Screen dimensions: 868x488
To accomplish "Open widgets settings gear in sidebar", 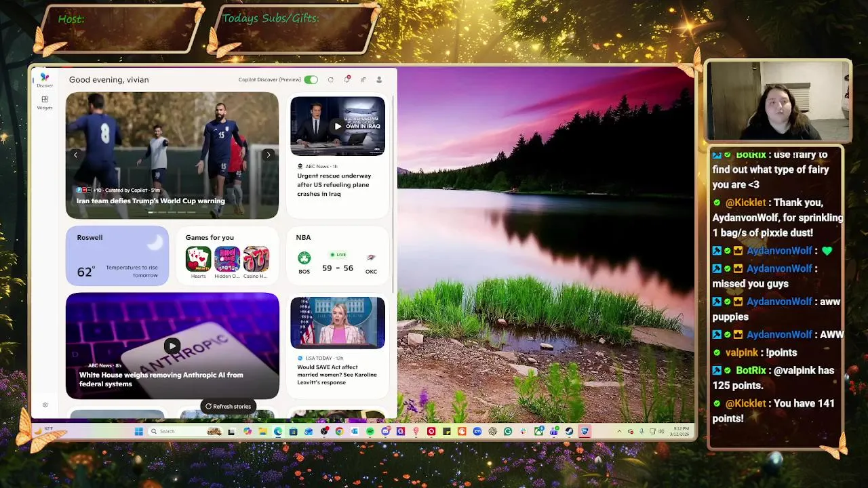I will [x=45, y=405].
